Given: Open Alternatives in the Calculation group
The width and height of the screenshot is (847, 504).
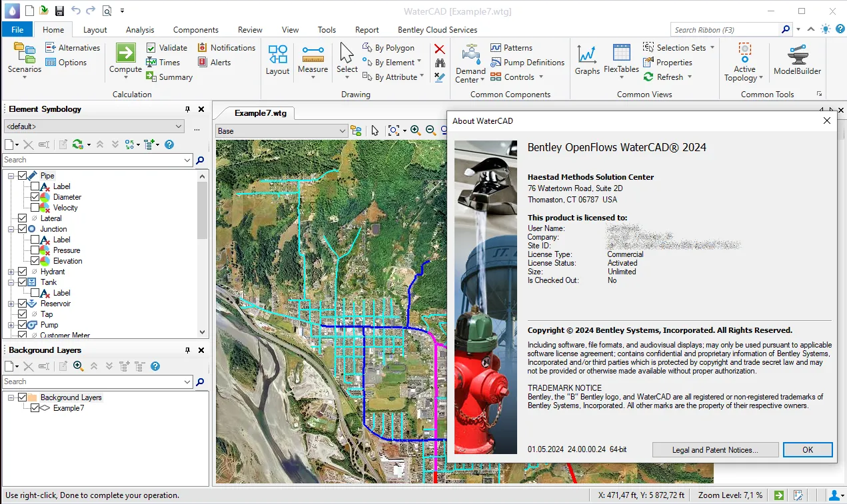Looking at the screenshot, I should click(x=72, y=48).
